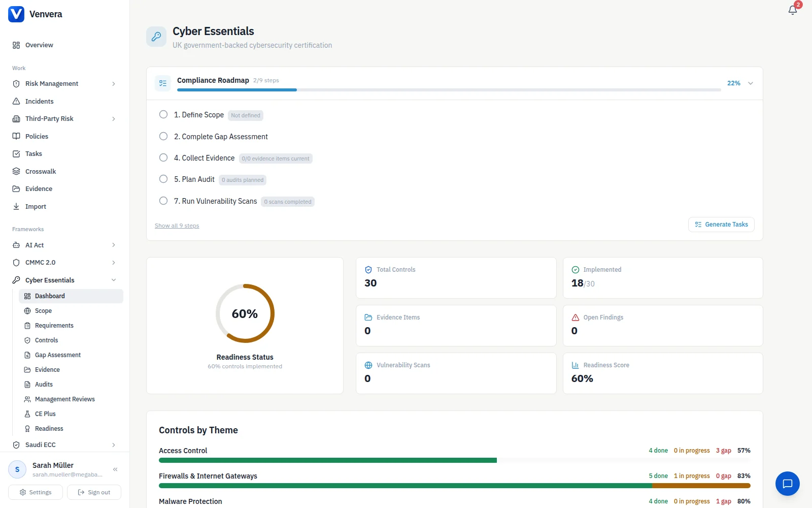Click the Scope globe icon
The height and width of the screenshot is (508, 812).
pos(27,311)
